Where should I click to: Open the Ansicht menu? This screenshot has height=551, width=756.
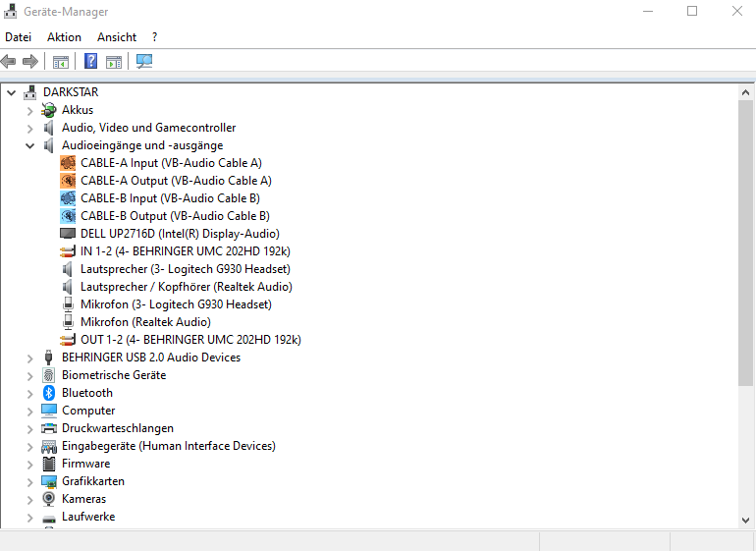pyautogui.click(x=117, y=37)
